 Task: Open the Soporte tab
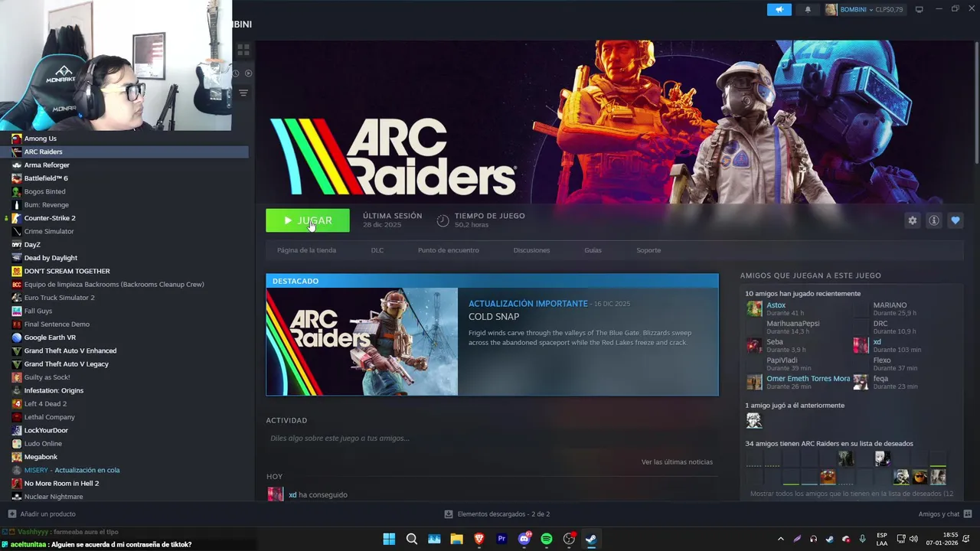[x=648, y=250]
